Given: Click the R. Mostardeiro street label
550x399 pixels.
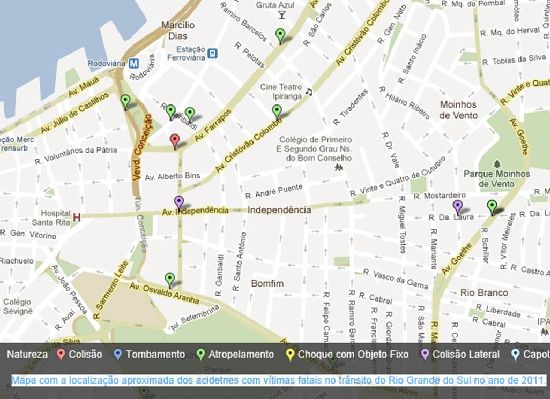Looking at the screenshot, I should [x=440, y=196].
